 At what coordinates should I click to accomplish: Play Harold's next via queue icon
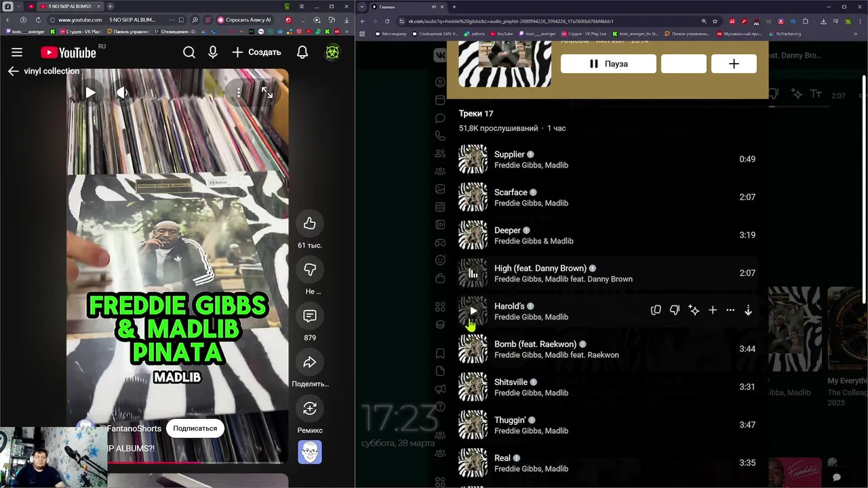656,310
